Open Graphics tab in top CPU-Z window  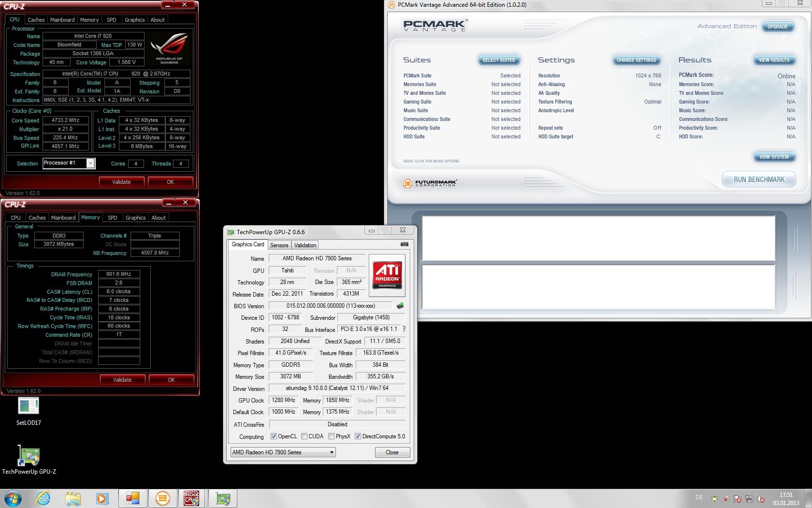(134, 20)
